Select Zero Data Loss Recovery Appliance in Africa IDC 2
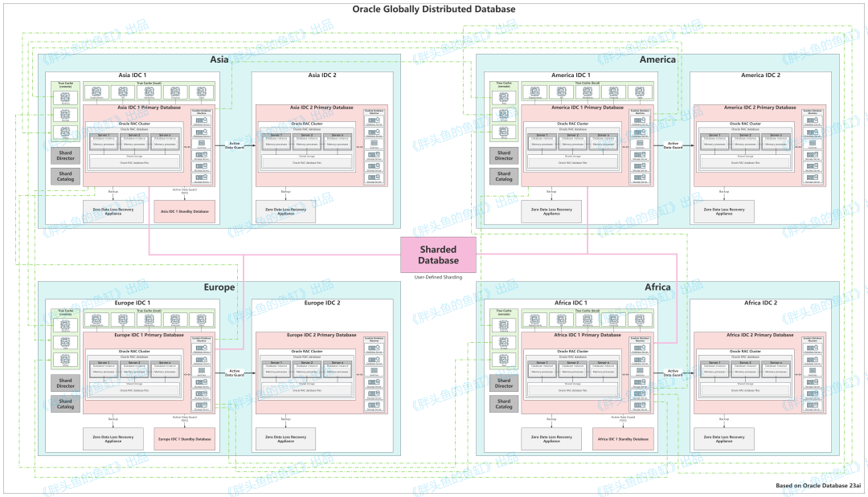The image size is (868, 497). 724,439
